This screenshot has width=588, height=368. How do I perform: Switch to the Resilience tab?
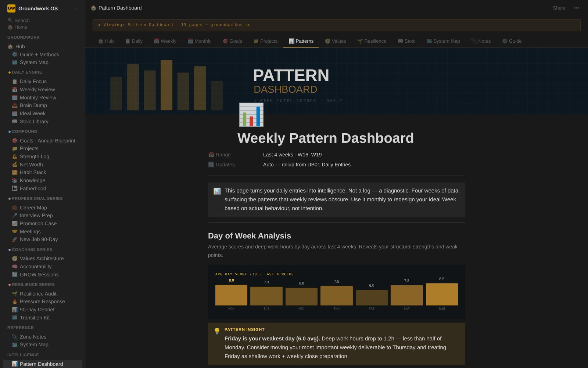point(372,41)
